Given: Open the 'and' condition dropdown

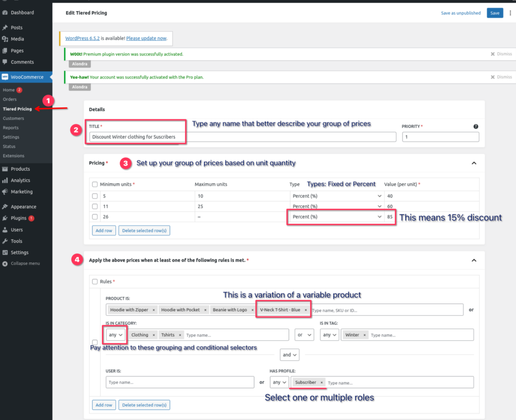Looking at the screenshot, I should click(x=290, y=355).
